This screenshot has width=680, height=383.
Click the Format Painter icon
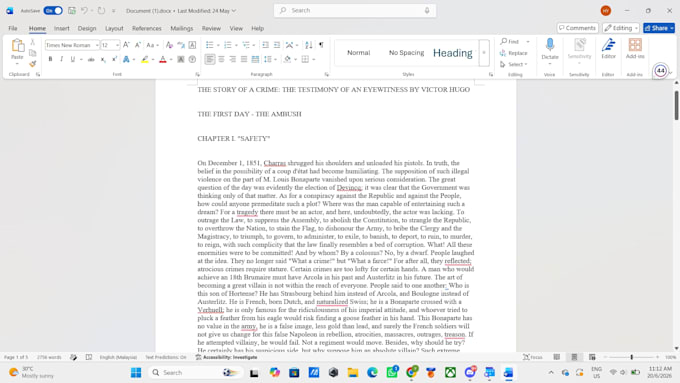(33, 64)
